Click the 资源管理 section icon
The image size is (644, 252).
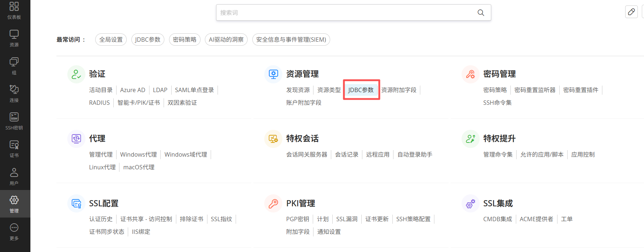pyautogui.click(x=273, y=74)
